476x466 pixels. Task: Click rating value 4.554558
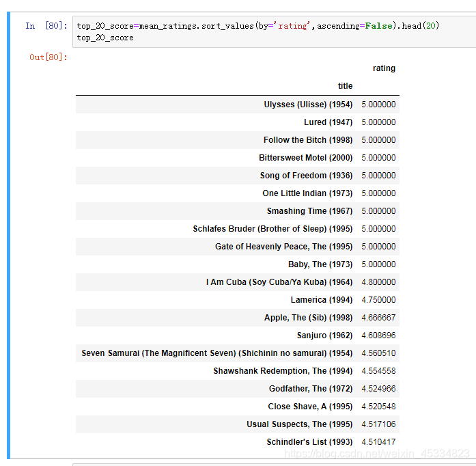coord(378,371)
